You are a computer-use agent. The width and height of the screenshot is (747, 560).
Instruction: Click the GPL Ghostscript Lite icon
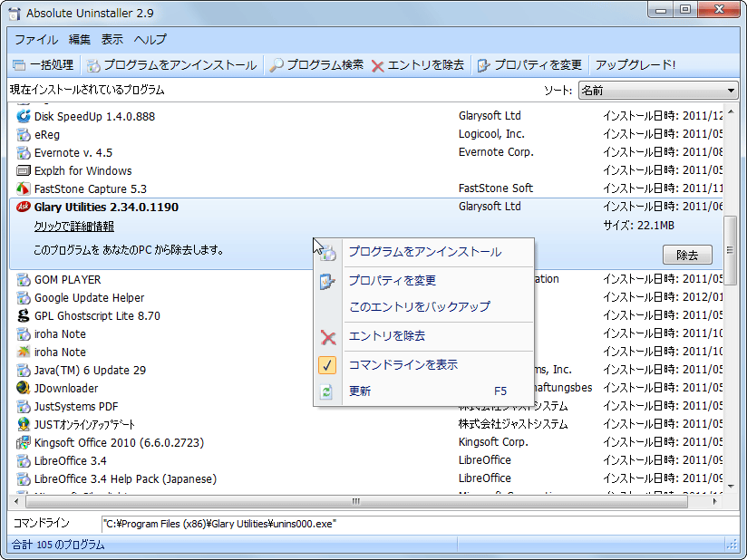coord(23,315)
